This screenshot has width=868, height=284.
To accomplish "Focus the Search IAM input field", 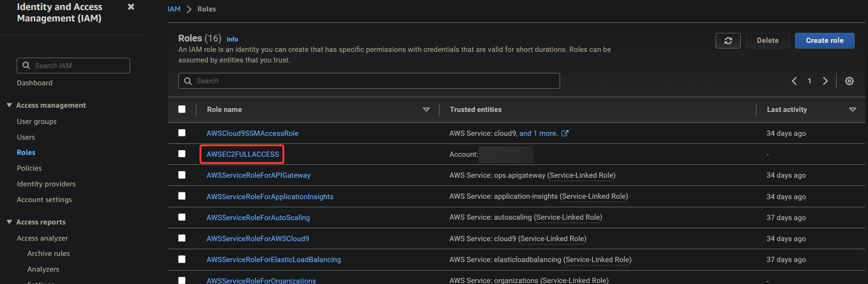I will pos(73,65).
